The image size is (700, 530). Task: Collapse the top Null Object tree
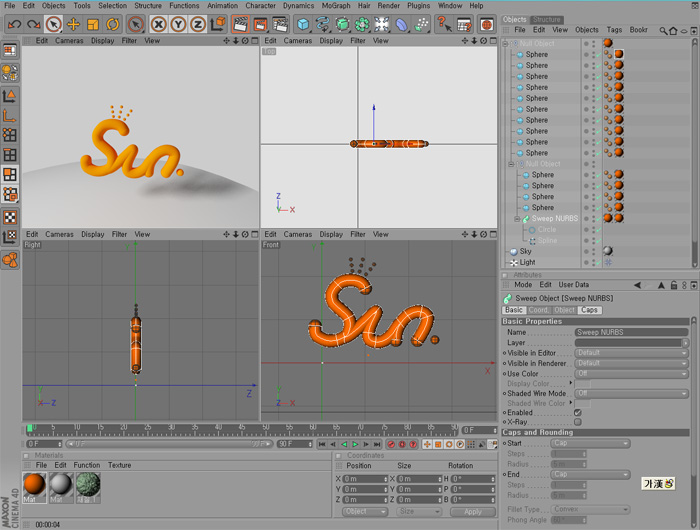[x=505, y=44]
